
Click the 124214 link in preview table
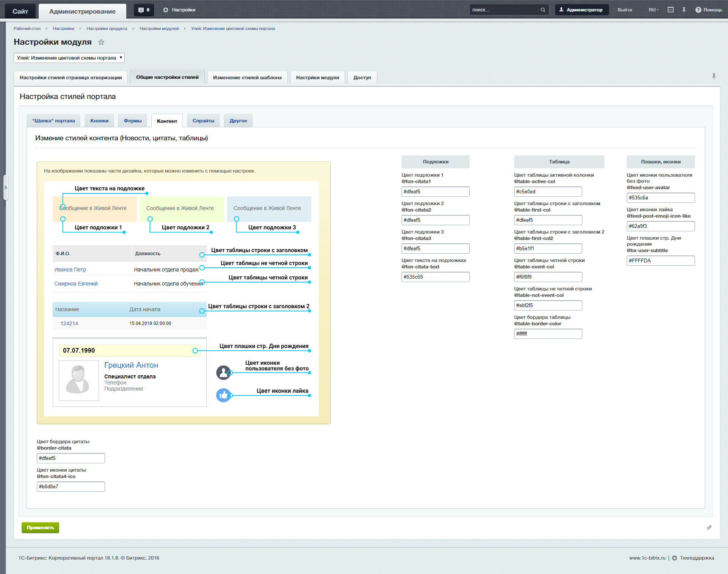click(69, 323)
